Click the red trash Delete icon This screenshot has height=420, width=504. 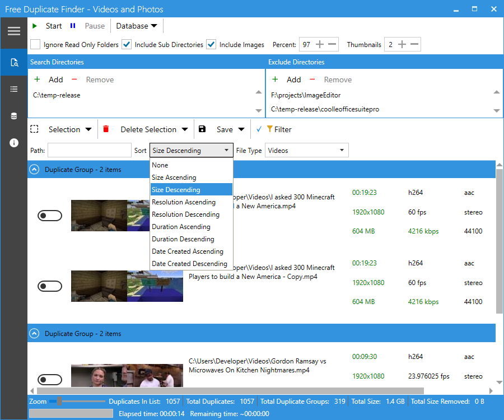click(106, 129)
